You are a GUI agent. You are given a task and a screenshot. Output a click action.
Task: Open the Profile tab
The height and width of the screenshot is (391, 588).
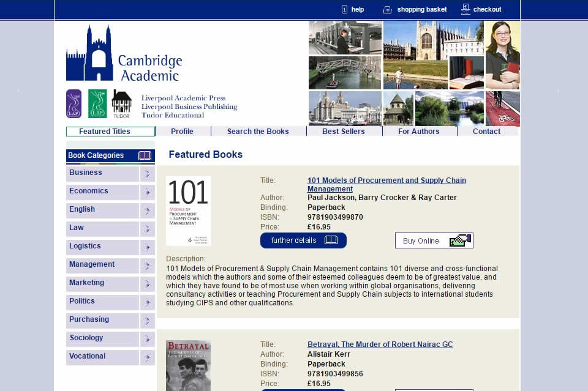[183, 132]
